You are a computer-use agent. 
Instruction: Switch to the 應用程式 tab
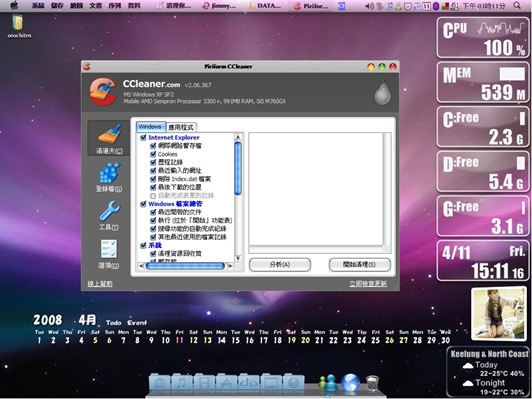pyautogui.click(x=181, y=128)
